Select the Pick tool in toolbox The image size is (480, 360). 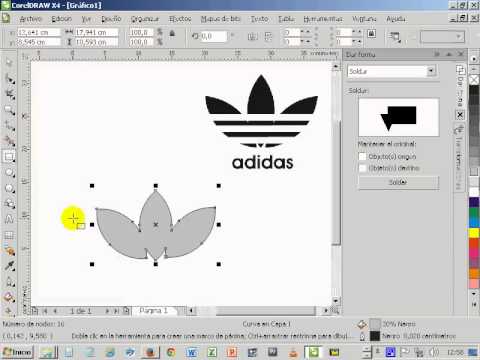click(x=9, y=63)
